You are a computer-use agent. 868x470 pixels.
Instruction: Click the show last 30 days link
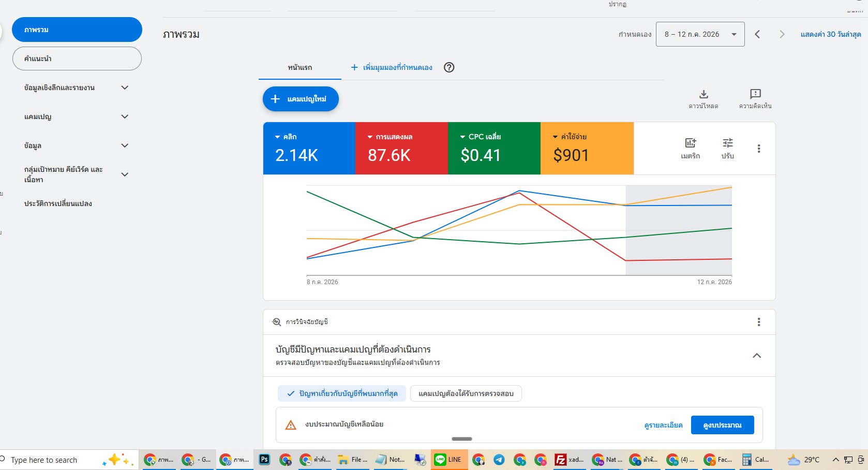tap(831, 34)
